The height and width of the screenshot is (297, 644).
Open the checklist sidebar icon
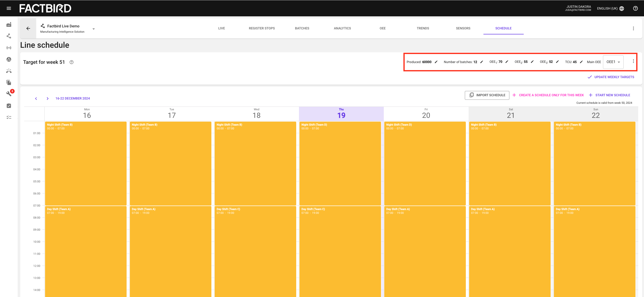point(9,117)
